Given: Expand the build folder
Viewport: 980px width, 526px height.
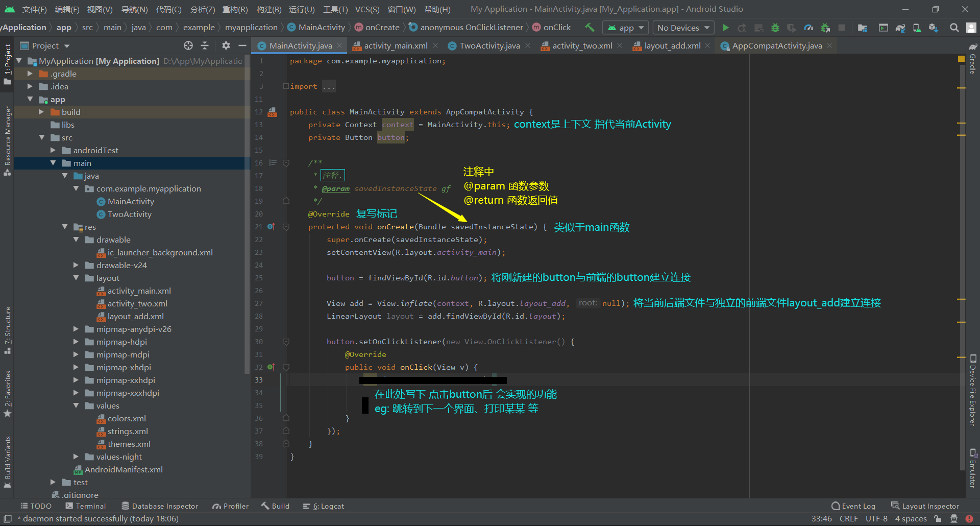Looking at the screenshot, I should 41,112.
